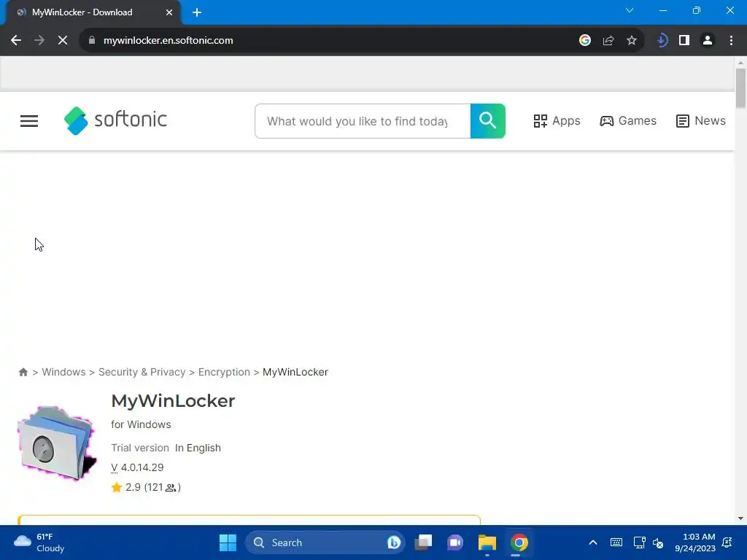Open the Games menu item

(628, 121)
